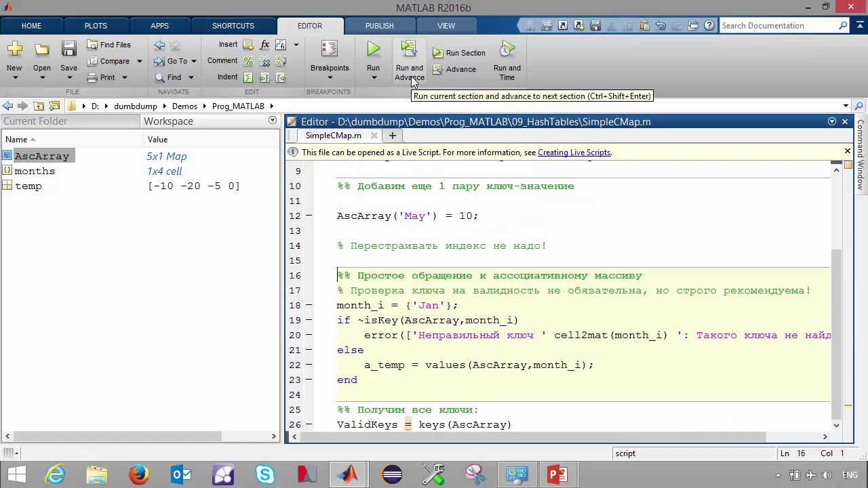Select the AscArray variable in Workspace

[41, 156]
